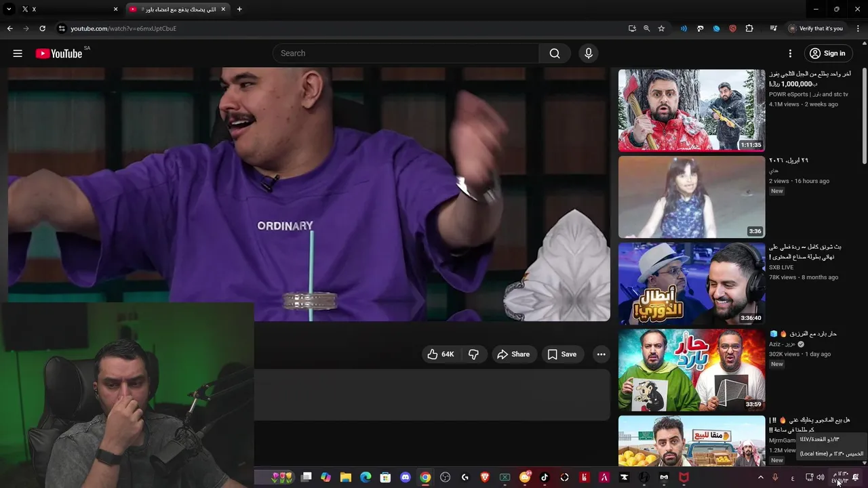Open the Extensions puzzle menu
The width and height of the screenshot is (868, 488).
tap(749, 28)
